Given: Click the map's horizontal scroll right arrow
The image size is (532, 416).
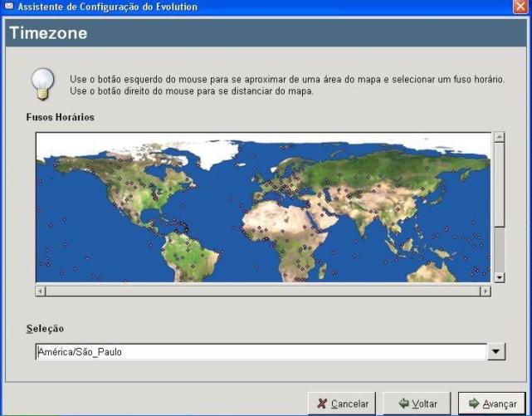Looking at the screenshot, I should pyautogui.click(x=486, y=291).
